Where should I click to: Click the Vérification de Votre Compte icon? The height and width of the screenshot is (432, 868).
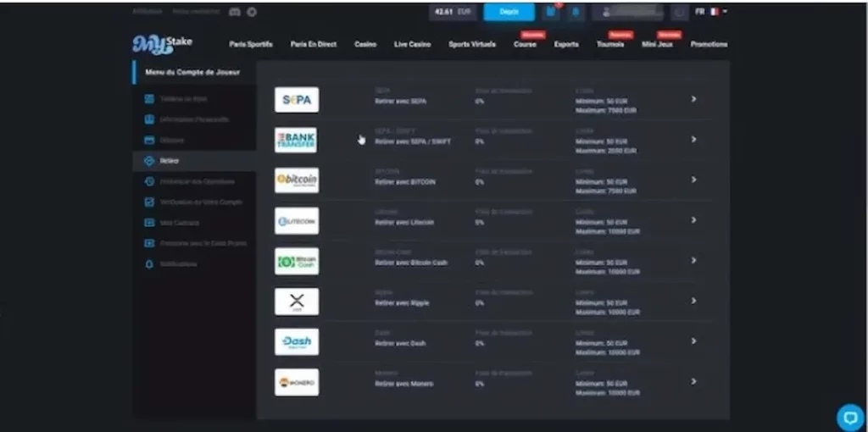[x=149, y=202]
